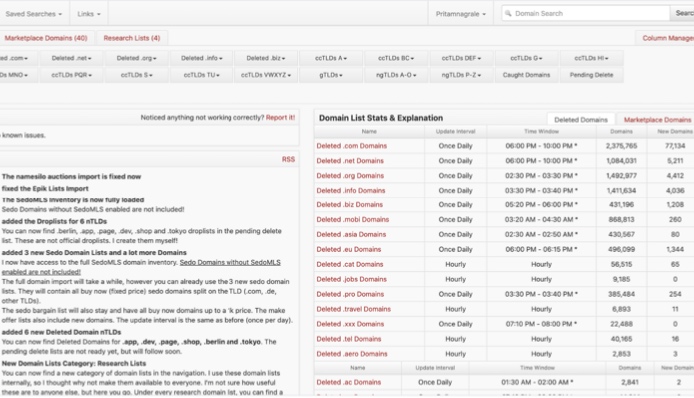Expand the Deleted .org dropdown

pos(136,58)
